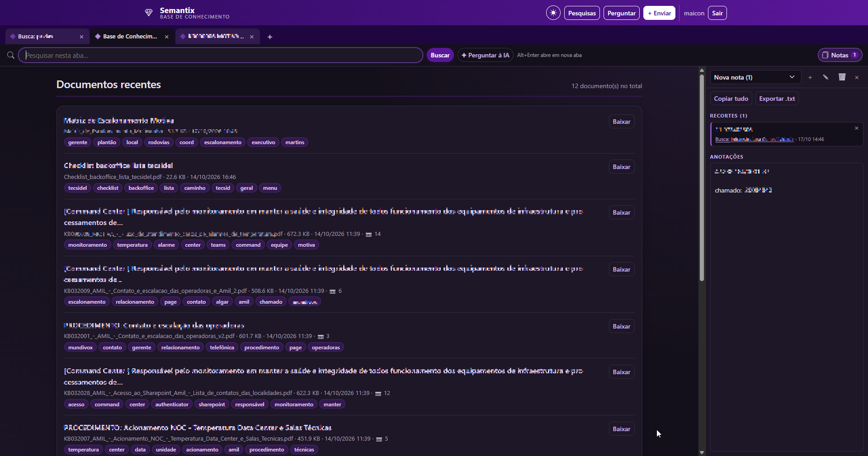Click the magnifier search icon
The image size is (868, 456).
tap(11, 55)
